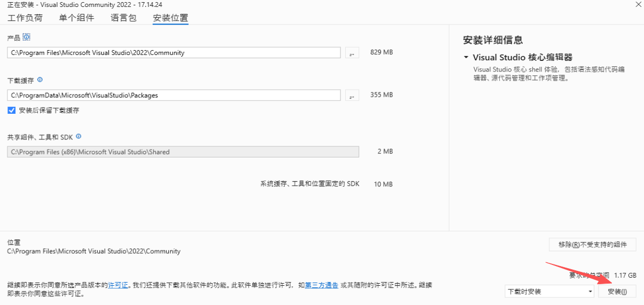644x305 pixels.
Task: Click the 1.17 GB total space value
Action: 625,276
